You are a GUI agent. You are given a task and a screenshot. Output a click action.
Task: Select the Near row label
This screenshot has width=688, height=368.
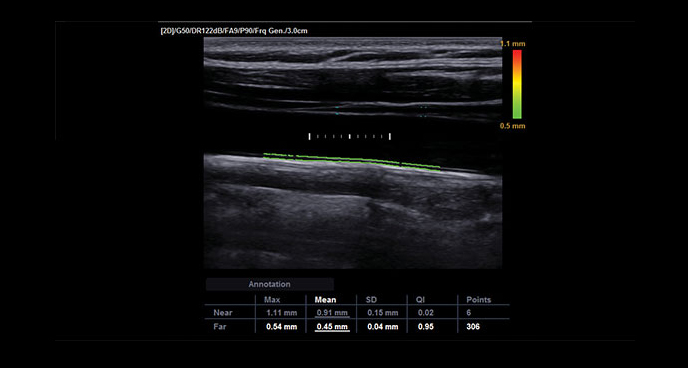point(223,313)
